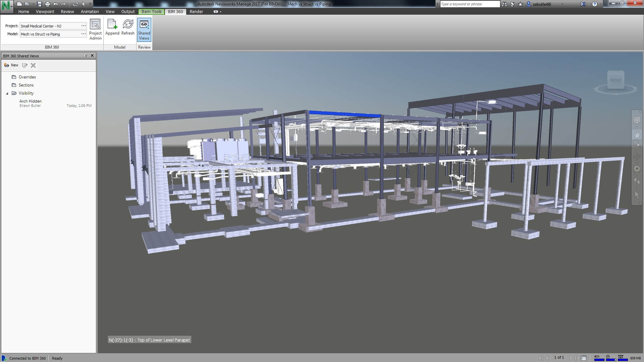Click the Select arrow tool on navigation bar
Image resolution: width=644 pixels, height=362 pixels.
pos(637,195)
